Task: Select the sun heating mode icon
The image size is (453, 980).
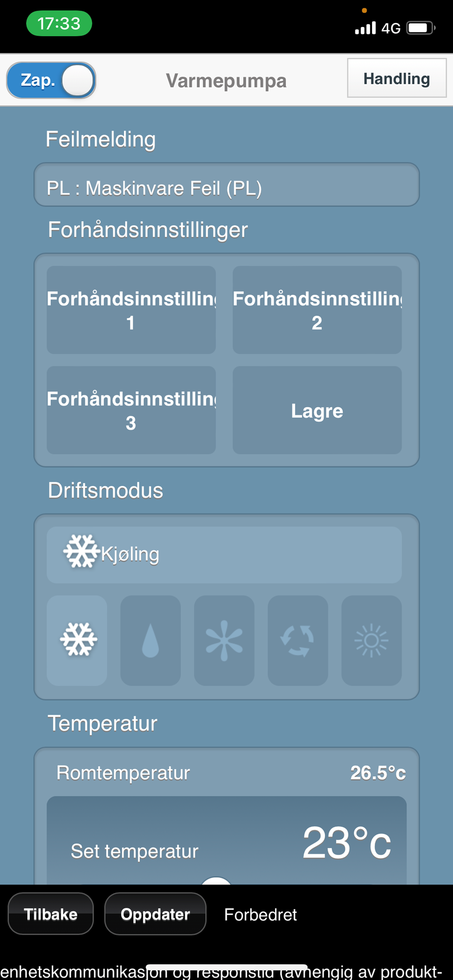Action: coord(371,640)
